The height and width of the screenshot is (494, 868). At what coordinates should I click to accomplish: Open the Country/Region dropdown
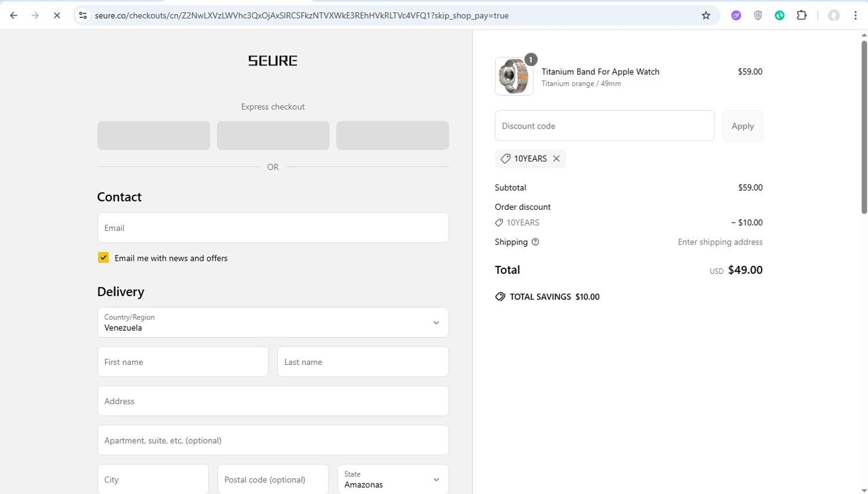click(273, 323)
